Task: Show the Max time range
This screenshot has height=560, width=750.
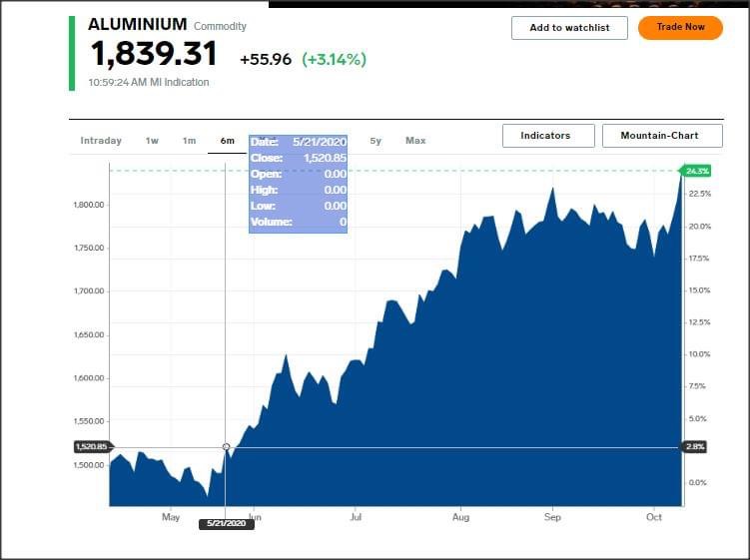Action: [415, 141]
